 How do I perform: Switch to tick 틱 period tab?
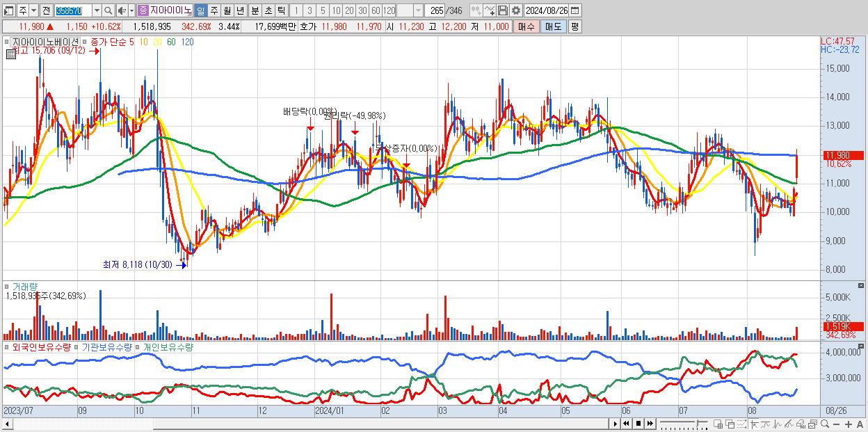(281, 10)
